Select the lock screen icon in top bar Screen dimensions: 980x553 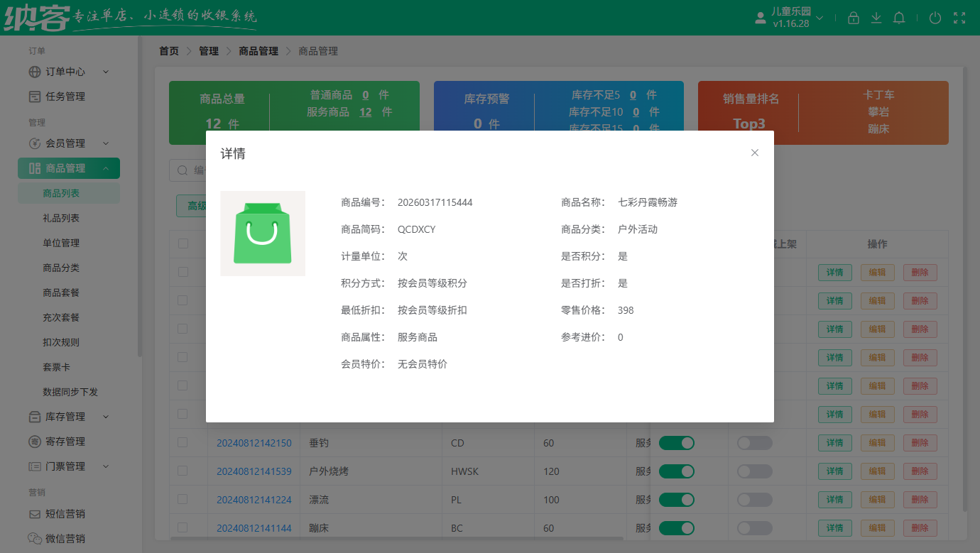(x=854, y=18)
